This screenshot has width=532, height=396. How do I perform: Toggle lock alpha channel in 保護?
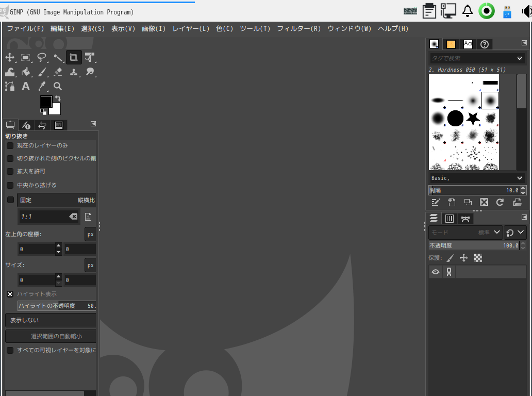[478, 258]
